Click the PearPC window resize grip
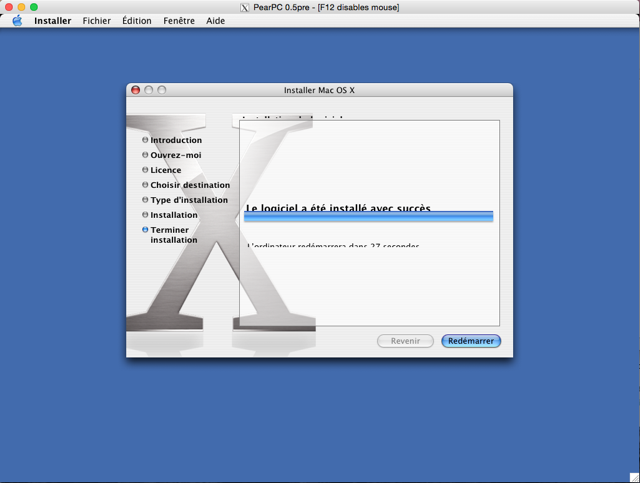640x483 pixels. [635, 478]
